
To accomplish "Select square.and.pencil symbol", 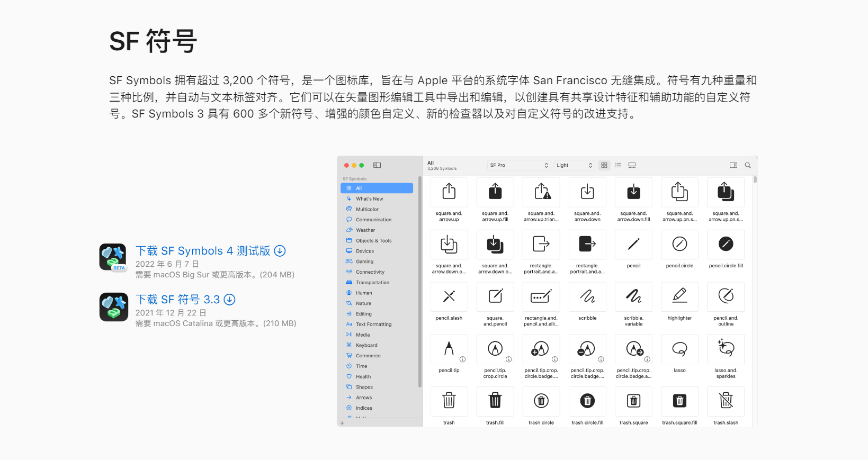I will [x=495, y=296].
